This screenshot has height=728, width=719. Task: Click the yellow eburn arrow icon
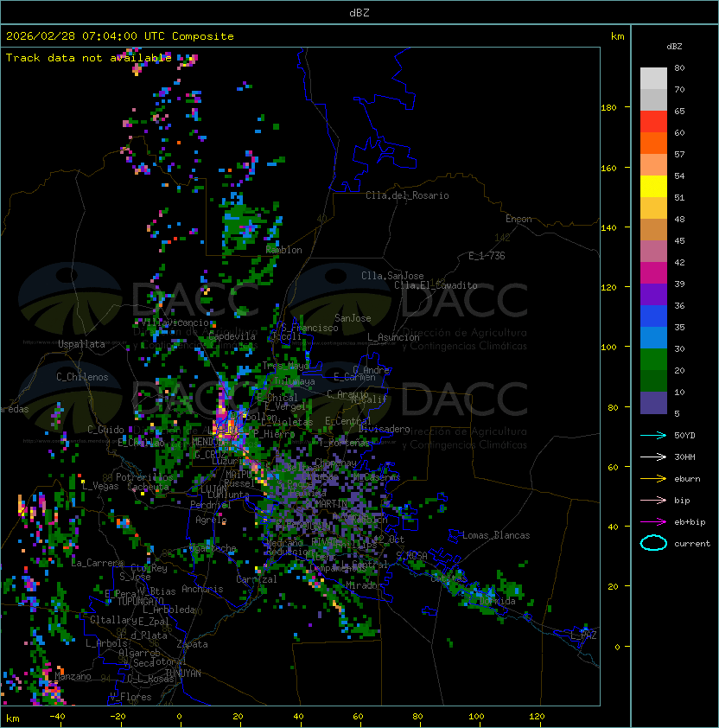point(653,479)
